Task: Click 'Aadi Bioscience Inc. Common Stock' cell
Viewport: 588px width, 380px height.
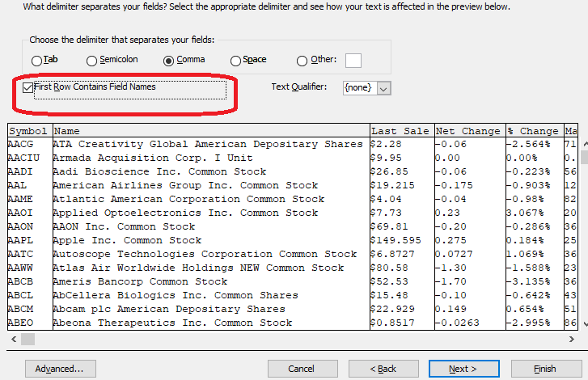Action: click(x=211, y=171)
